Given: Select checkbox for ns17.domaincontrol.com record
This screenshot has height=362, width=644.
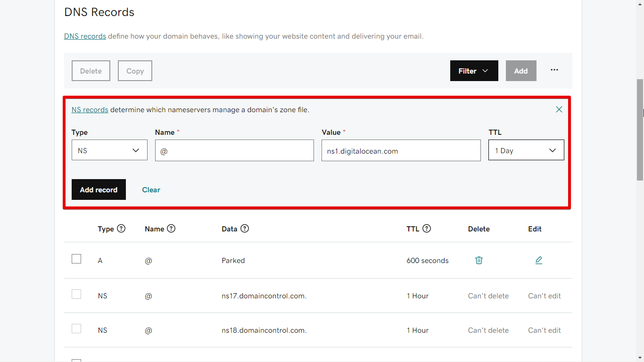Looking at the screenshot, I should 76,295.
